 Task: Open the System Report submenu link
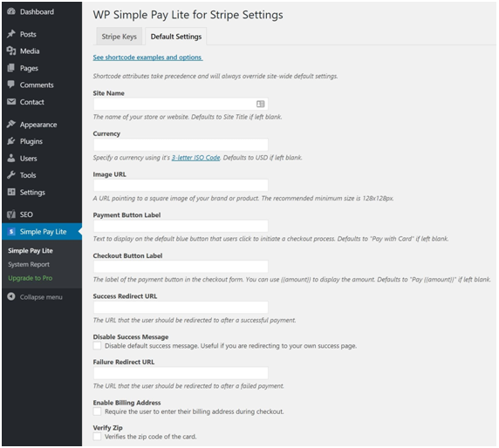click(x=29, y=264)
